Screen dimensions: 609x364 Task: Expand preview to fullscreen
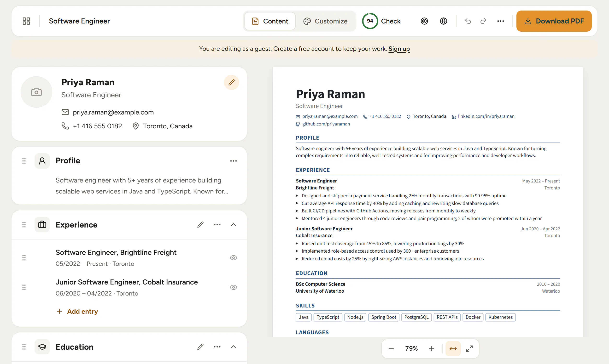(469, 348)
